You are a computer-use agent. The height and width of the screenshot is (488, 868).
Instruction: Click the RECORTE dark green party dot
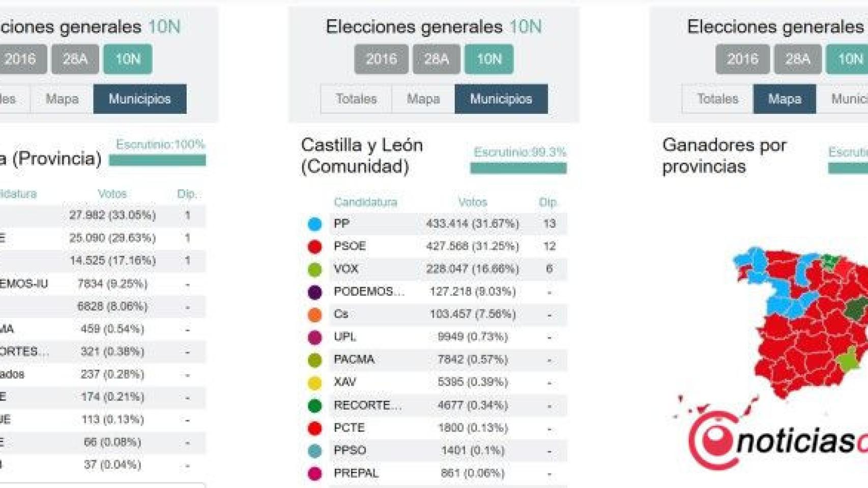(x=315, y=405)
